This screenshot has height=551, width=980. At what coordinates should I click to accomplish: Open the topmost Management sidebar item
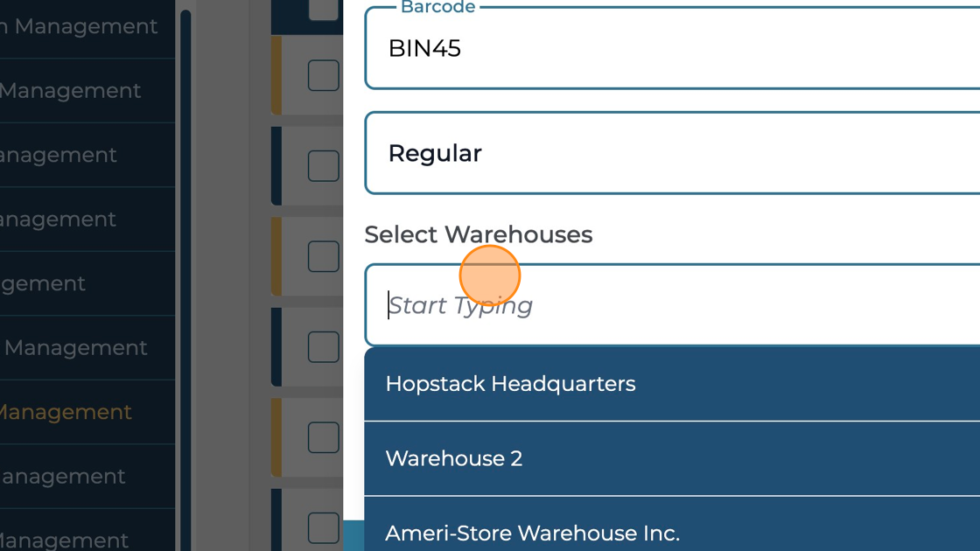click(x=79, y=26)
